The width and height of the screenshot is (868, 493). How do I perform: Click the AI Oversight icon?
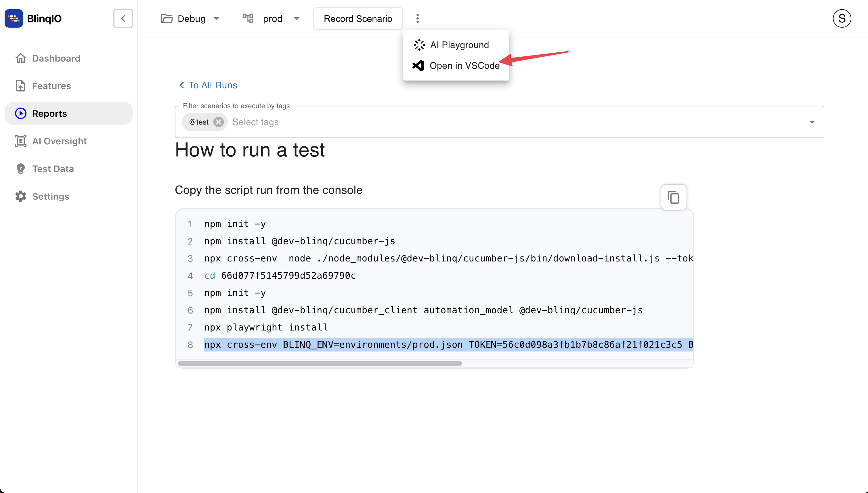click(21, 141)
